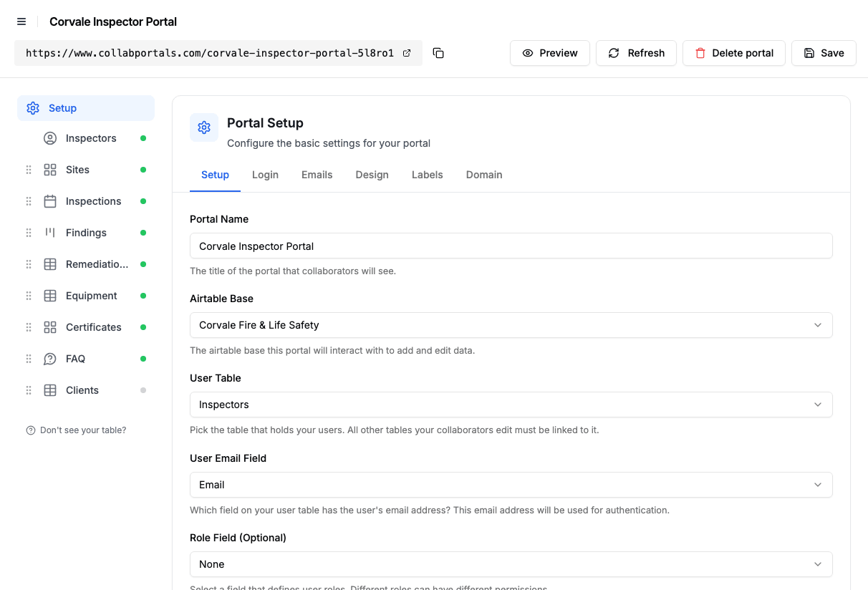Click the FAQ chat question icon
Viewport: 868px width, 590px height.
click(50, 359)
